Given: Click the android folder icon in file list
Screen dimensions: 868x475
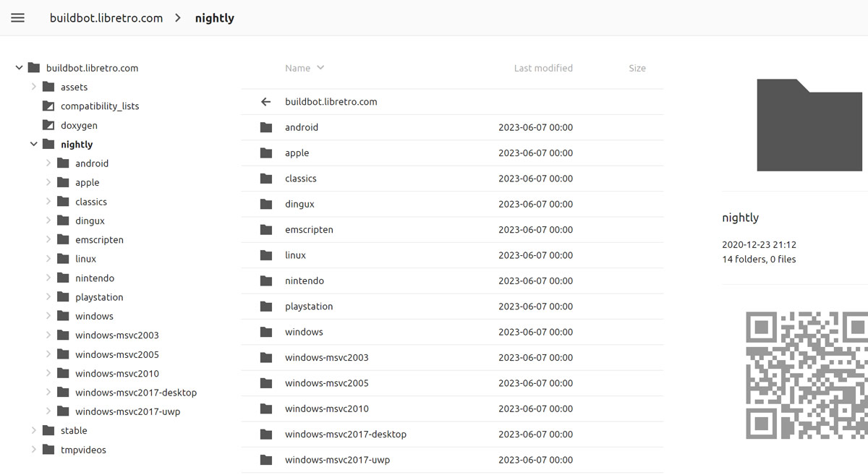Looking at the screenshot, I should (266, 127).
